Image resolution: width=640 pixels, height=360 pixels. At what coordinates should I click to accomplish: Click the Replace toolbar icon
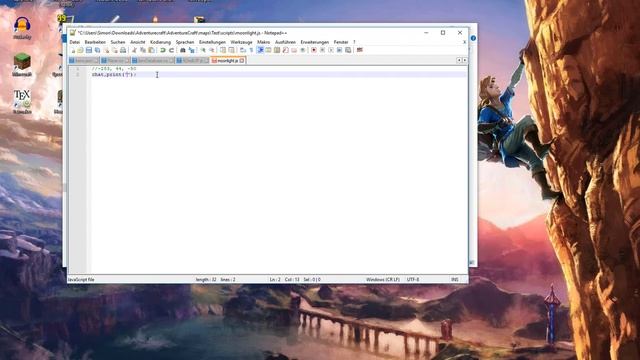click(x=191, y=50)
